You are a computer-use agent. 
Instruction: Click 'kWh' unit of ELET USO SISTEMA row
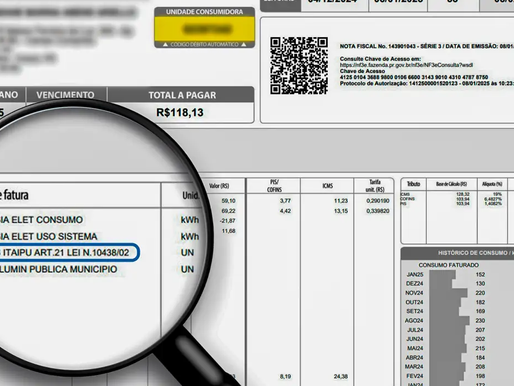pos(190,236)
